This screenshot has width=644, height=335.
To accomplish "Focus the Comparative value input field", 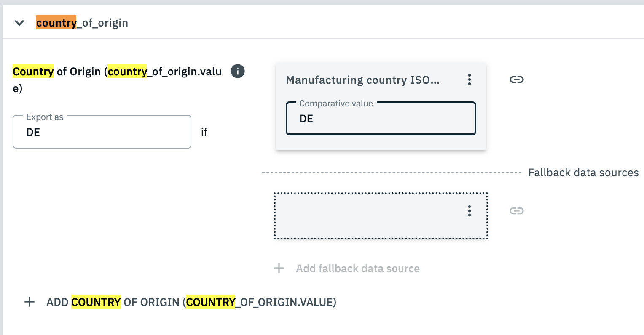I will pyautogui.click(x=381, y=119).
